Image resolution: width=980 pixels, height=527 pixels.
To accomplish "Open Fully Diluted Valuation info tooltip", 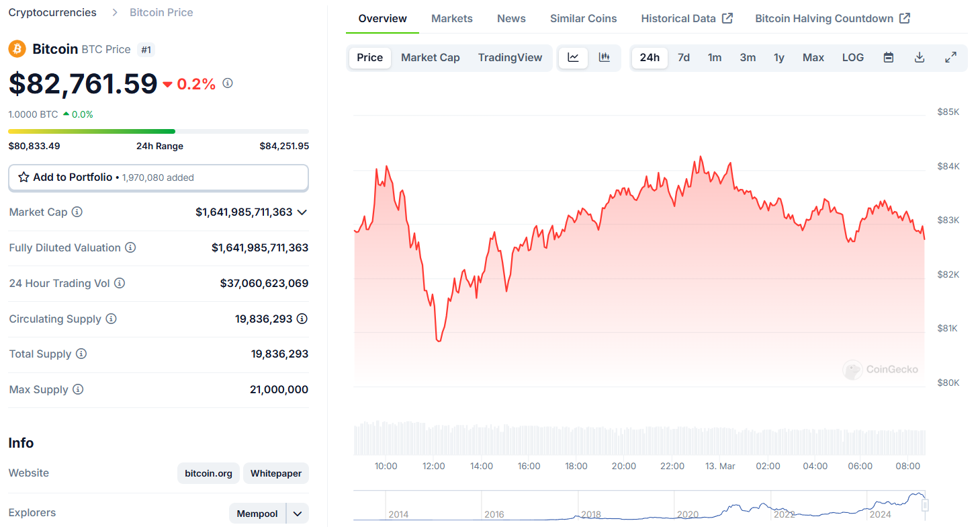I will pyautogui.click(x=130, y=247).
